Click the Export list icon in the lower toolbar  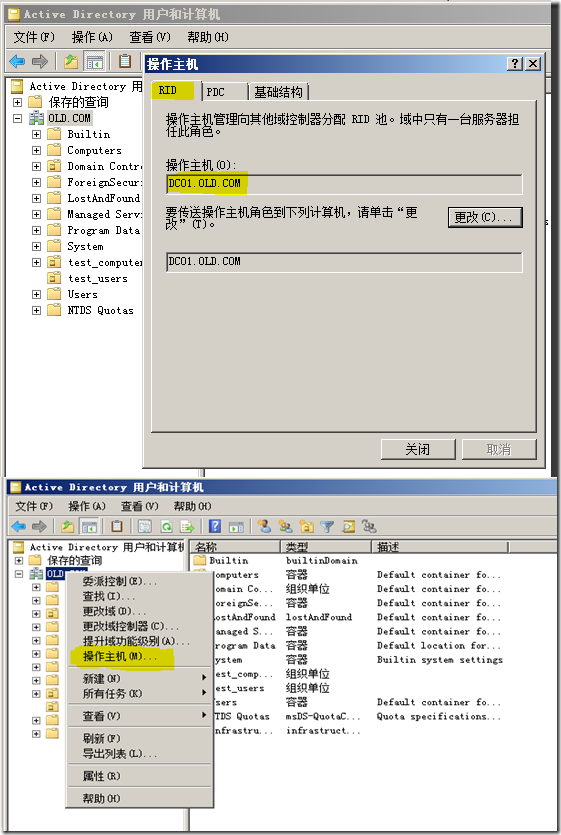click(x=187, y=527)
